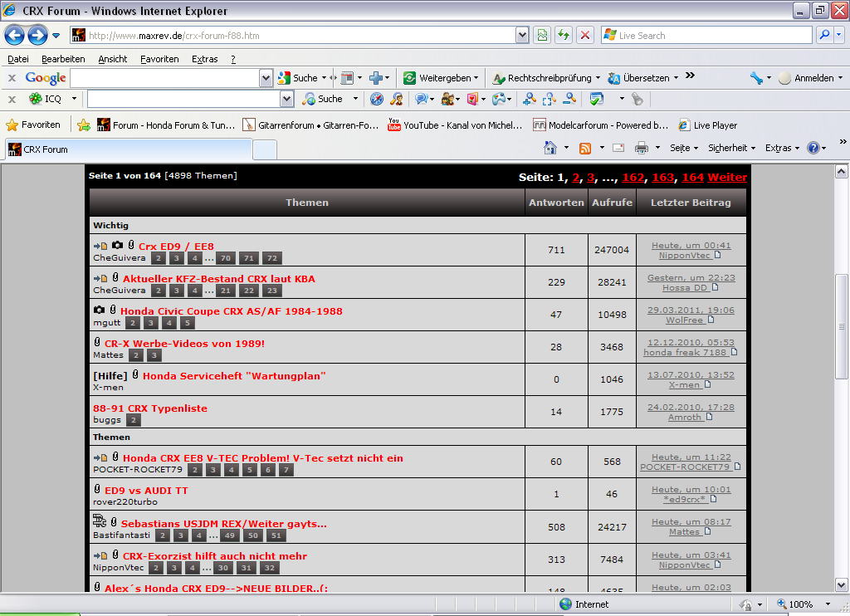Go to the Weiter next page link
This screenshot has width=850, height=616.
[727, 178]
